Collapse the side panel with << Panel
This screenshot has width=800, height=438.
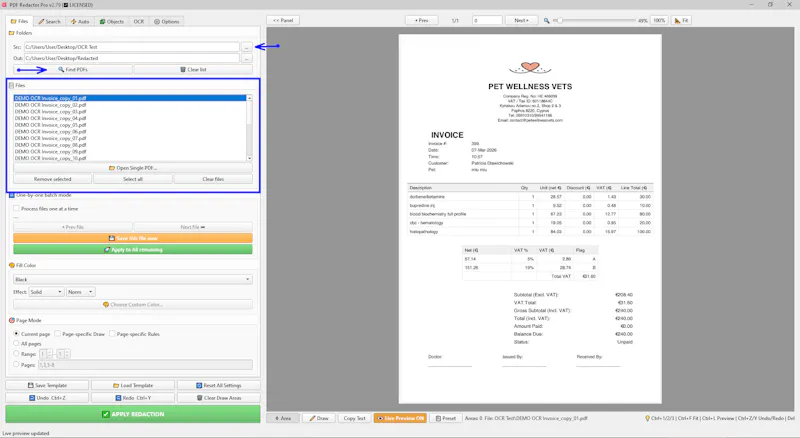(x=283, y=20)
